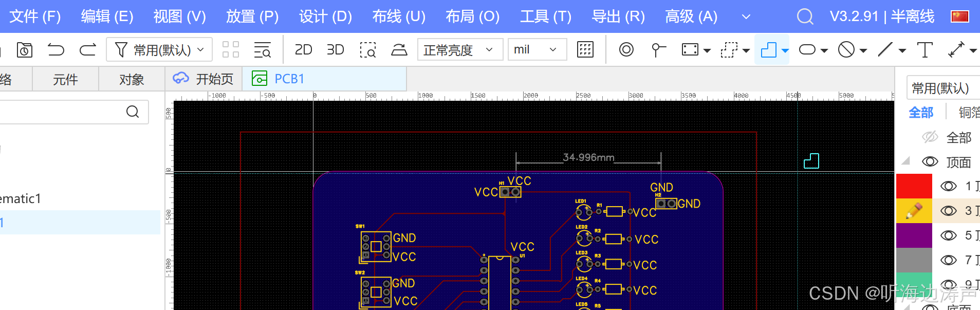Image resolution: width=980 pixels, height=310 pixels.
Task: Expand the rounded slot tool arrow
Action: point(824,50)
